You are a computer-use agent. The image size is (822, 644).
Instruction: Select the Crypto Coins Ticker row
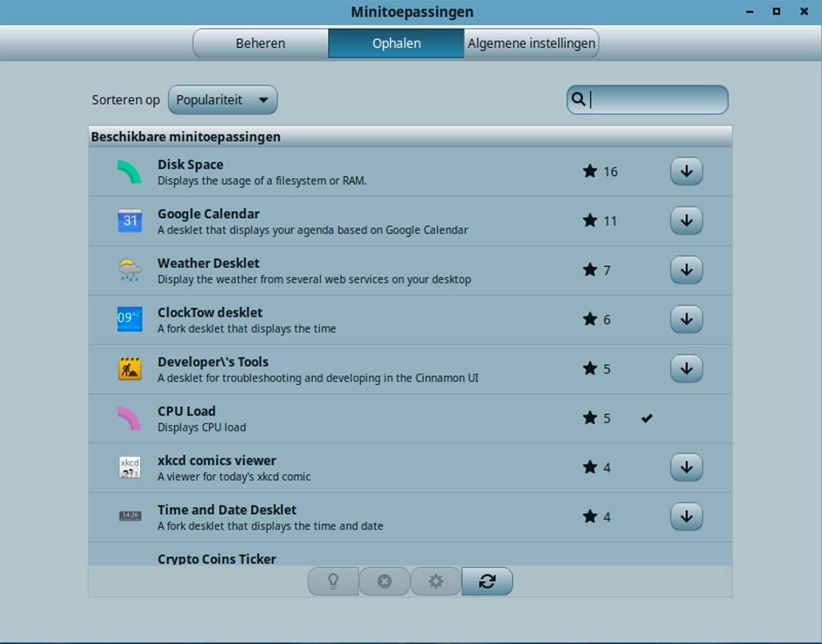(x=410, y=554)
